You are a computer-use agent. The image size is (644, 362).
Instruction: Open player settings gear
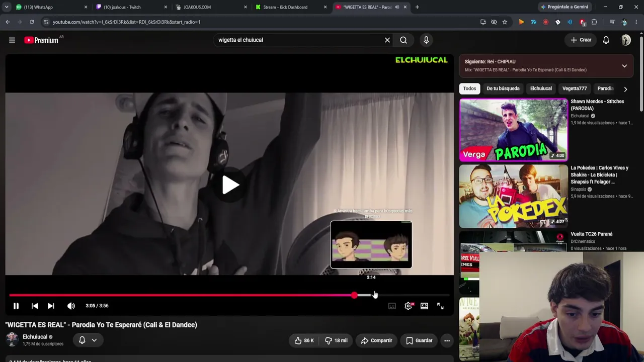(408, 306)
